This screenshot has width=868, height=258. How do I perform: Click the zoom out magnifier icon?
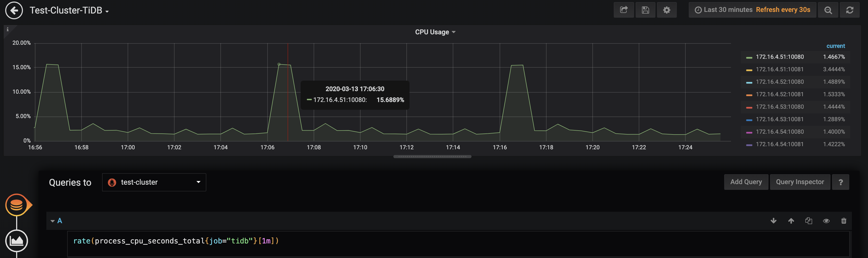828,10
